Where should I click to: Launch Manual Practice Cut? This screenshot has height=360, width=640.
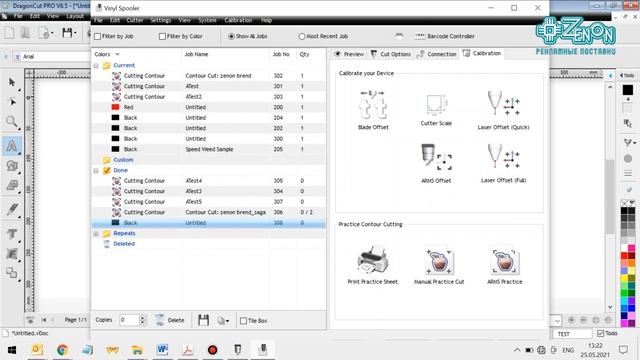click(x=439, y=264)
